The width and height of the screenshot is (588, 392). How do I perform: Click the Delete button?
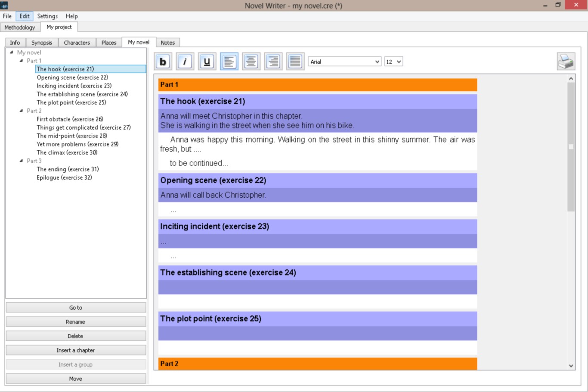(x=76, y=336)
